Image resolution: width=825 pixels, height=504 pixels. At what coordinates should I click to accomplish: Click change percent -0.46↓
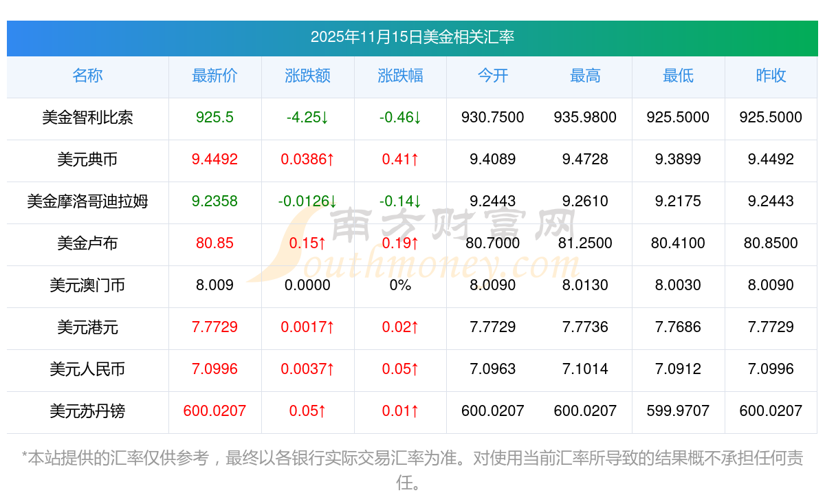[400, 118]
